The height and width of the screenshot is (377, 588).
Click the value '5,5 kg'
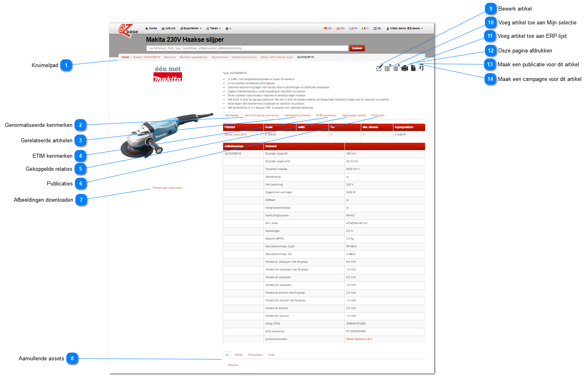(350, 239)
